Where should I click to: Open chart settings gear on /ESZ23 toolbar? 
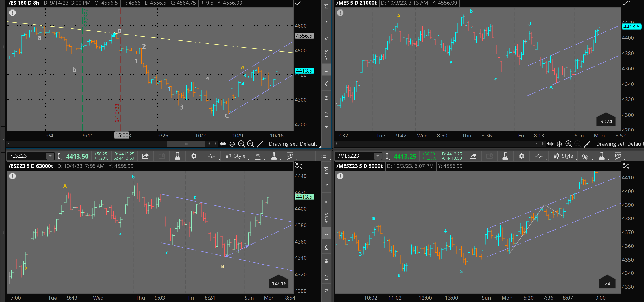[193, 156]
